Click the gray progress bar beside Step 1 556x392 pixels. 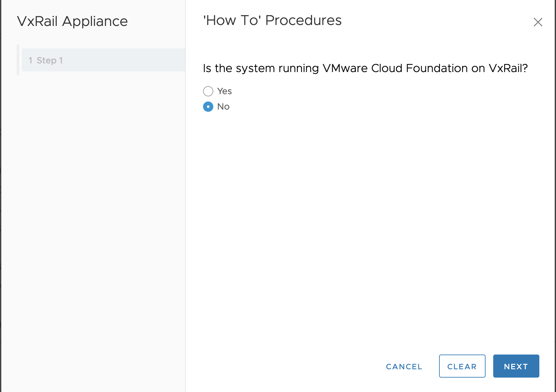pyautogui.click(x=18, y=60)
